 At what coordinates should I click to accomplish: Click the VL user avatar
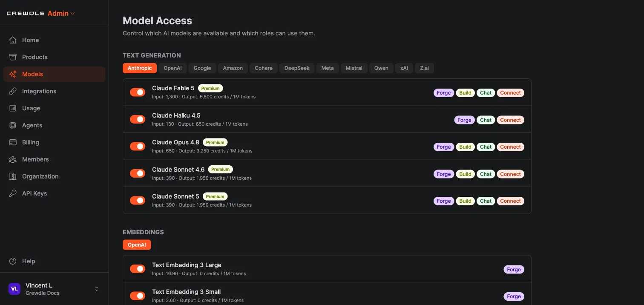pos(14,289)
